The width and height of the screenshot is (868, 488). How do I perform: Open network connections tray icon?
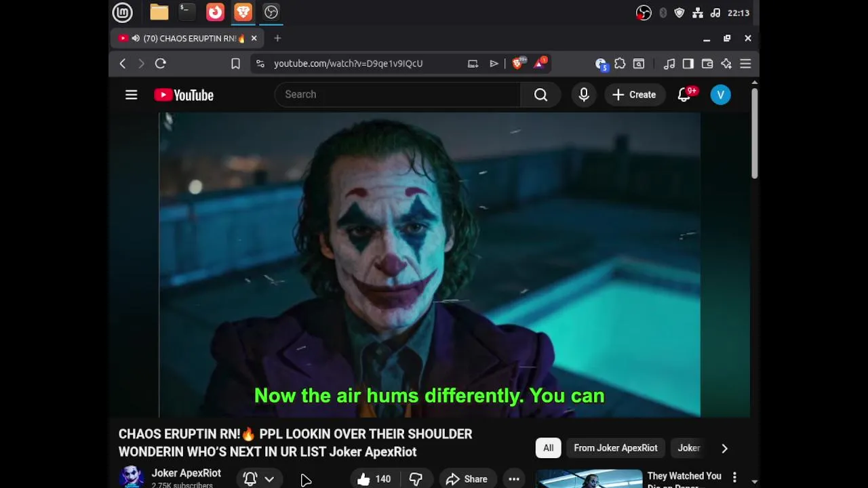click(x=698, y=13)
